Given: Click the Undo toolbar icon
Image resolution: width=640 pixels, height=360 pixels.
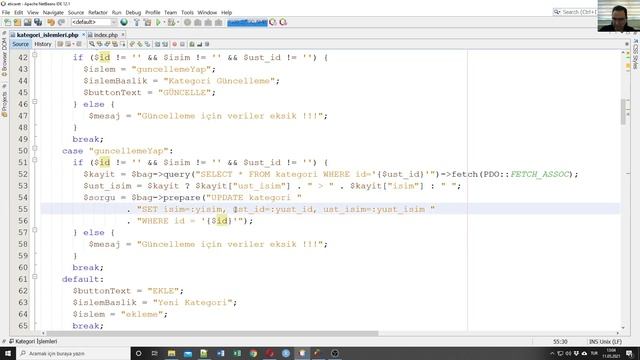Looking at the screenshot, I should 51,22.
